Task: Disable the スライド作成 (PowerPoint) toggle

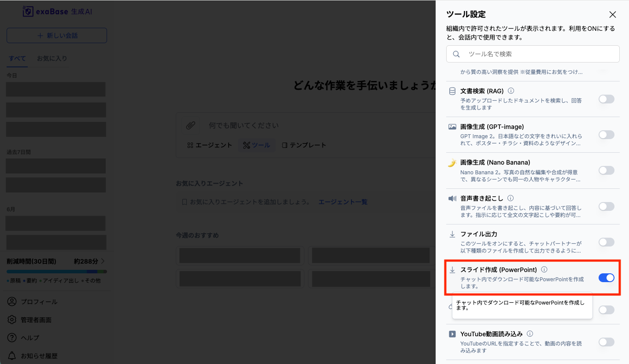Action: click(x=606, y=278)
